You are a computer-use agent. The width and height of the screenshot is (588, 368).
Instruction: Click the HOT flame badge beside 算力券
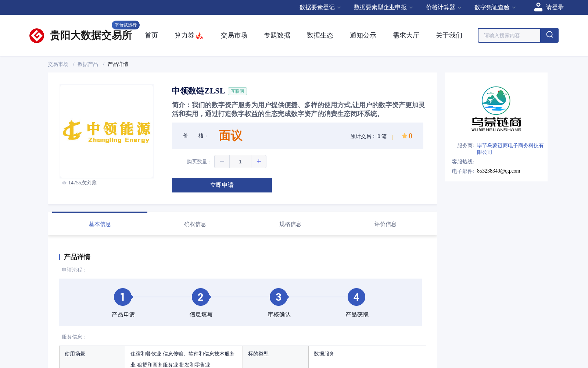200,36
